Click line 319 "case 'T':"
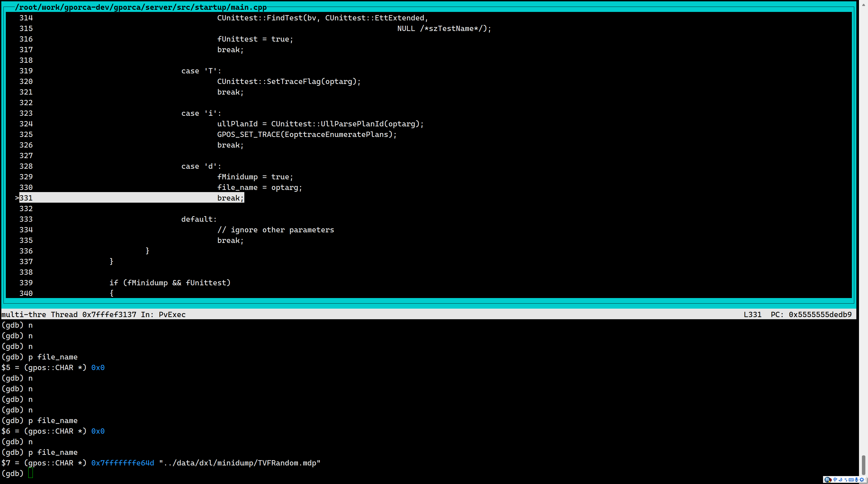This screenshot has width=868, height=484. click(201, 71)
